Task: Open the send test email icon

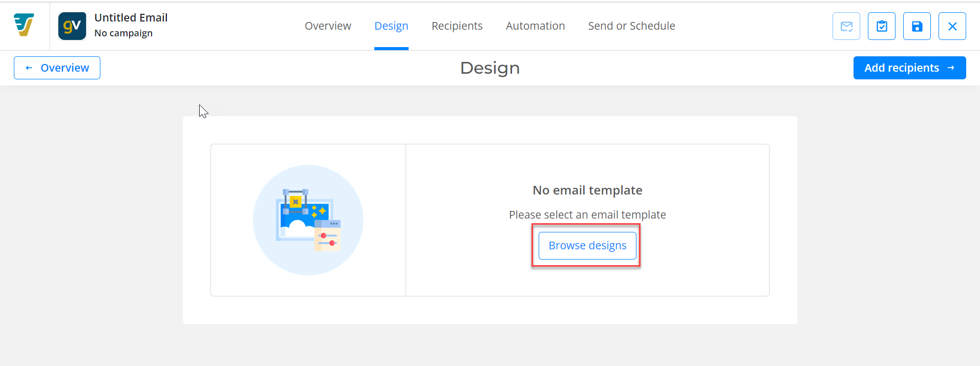Action: coord(846,26)
